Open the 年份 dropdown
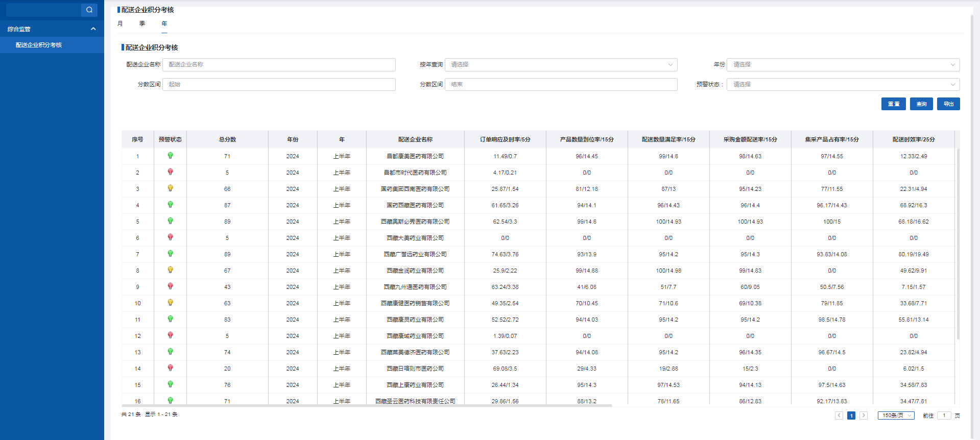This screenshot has height=440, width=980. tap(843, 65)
